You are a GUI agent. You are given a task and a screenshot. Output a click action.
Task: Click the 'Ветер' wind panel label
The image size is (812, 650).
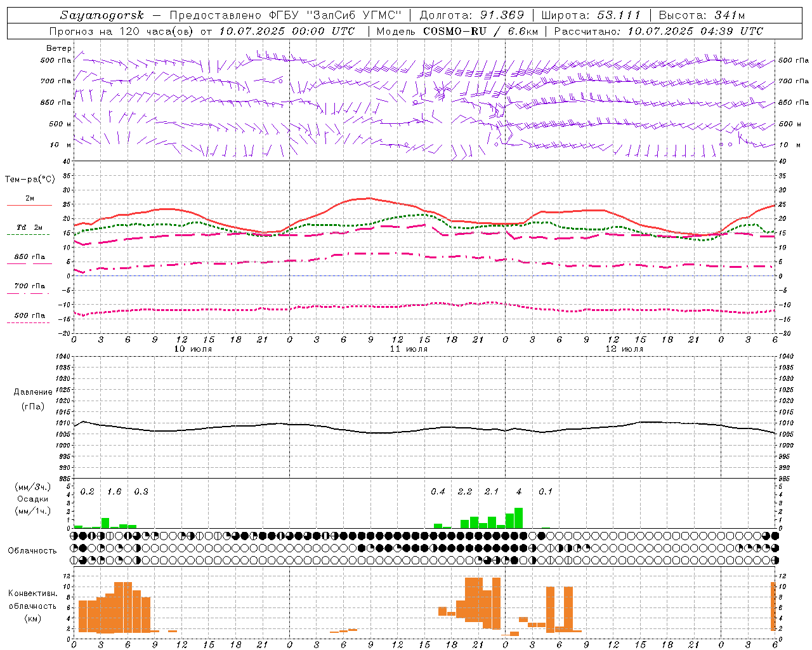pos(59,48)
